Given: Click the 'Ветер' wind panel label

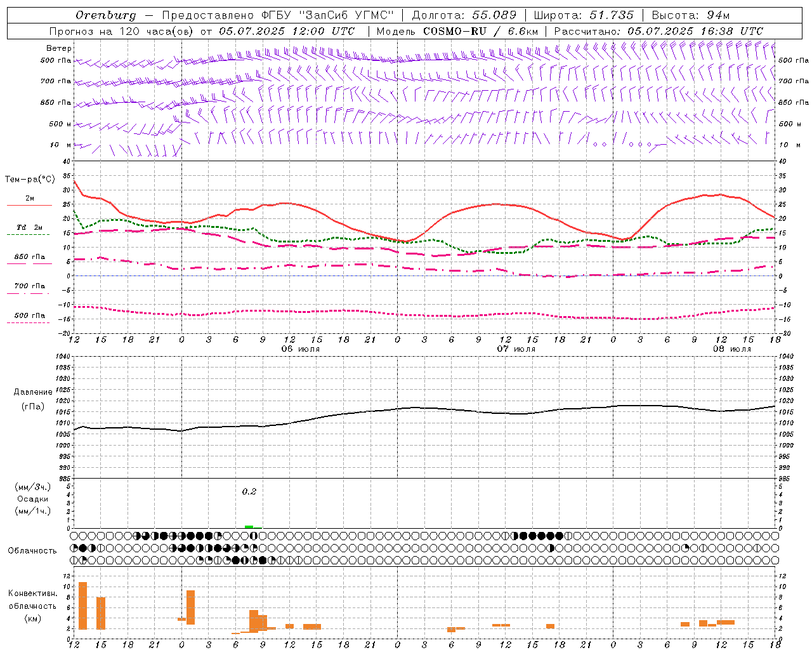Looking at the screenshot, I should [x=59, y=48].
